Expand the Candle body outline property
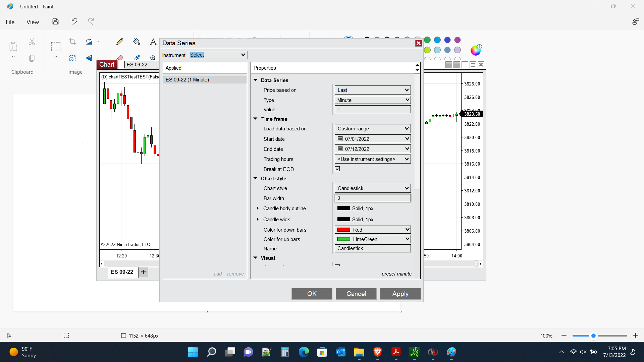 (x=258, y=208)
